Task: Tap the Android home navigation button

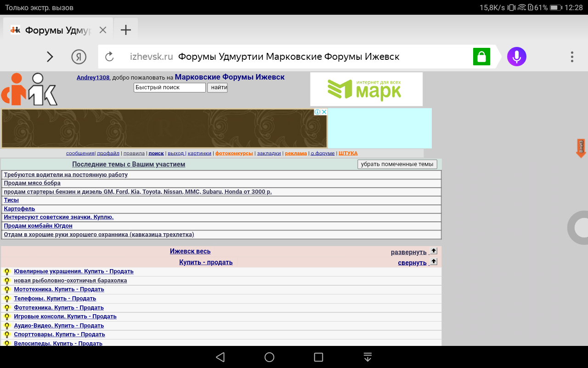Action: click(x=270, y=357)
